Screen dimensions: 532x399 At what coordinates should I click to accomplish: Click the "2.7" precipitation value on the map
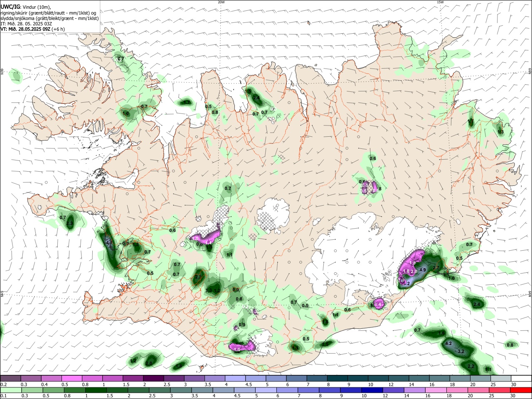click(x=436, y=268)
